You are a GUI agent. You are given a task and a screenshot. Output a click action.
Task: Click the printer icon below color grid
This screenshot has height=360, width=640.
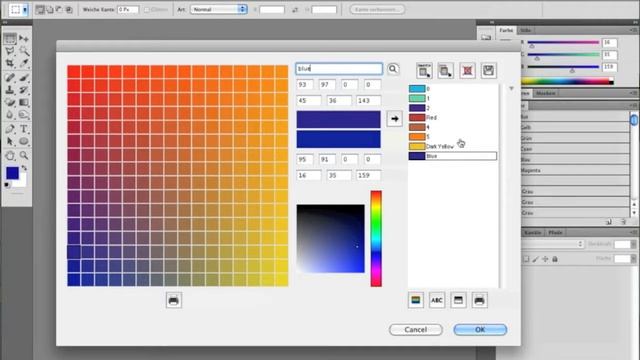tap(173, 301)
